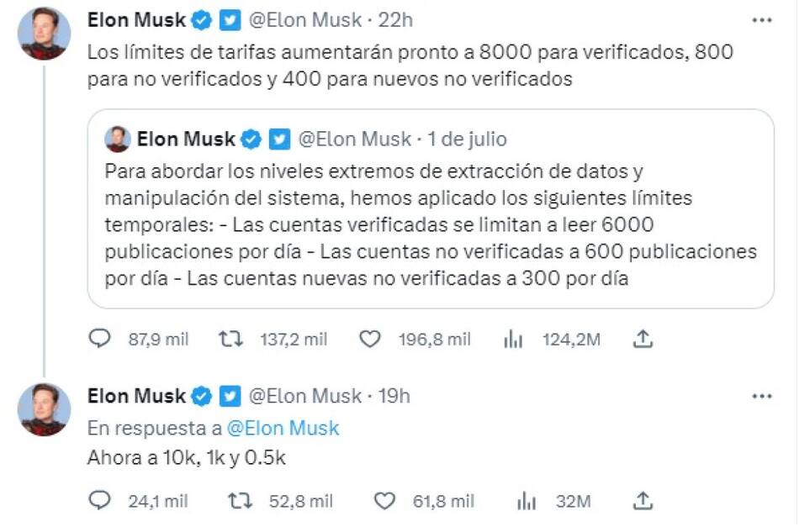Like the tweet with 61,8 mil likes
Viewport: 799px width, 532px height.
tap(384, 501)
